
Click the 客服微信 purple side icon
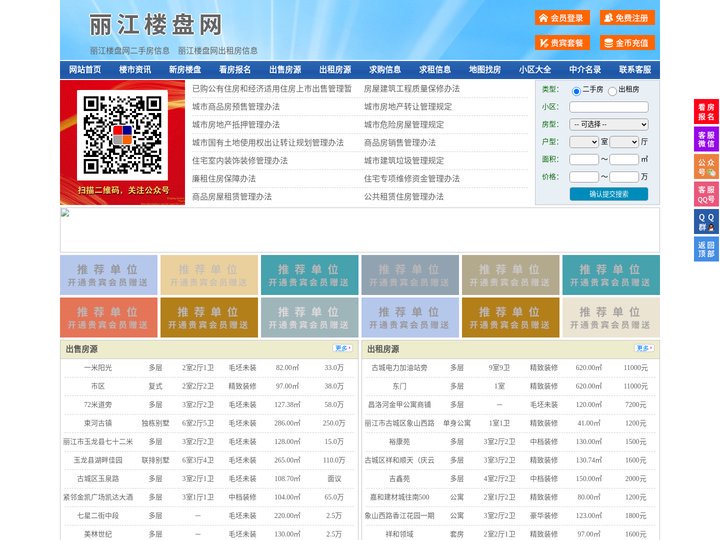pyautogui.click(x=706, y=139)
